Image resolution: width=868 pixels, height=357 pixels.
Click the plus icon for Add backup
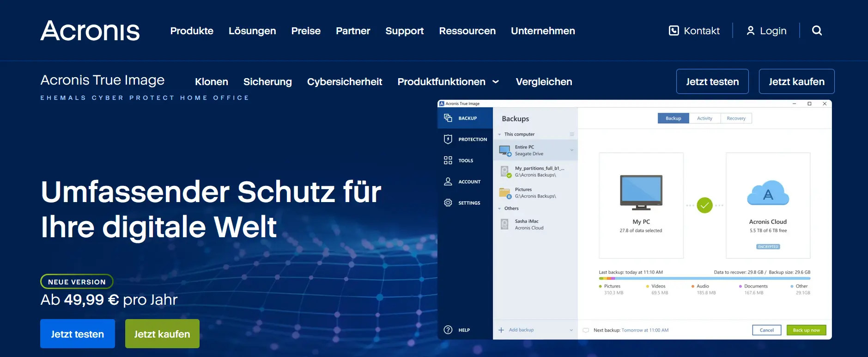tap(501, 330)
